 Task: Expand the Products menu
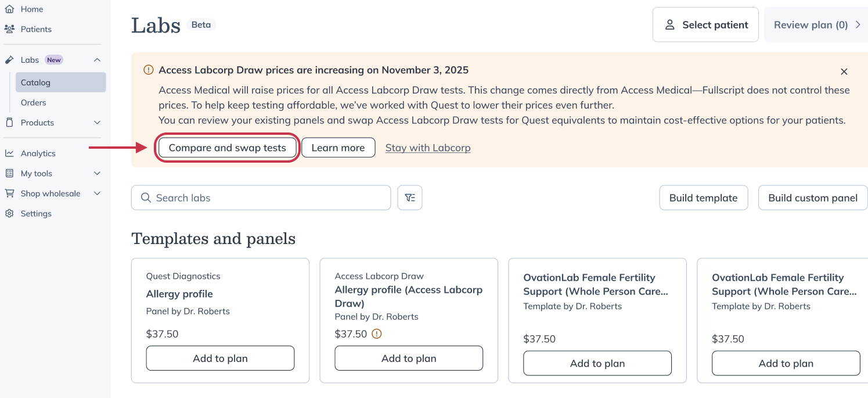pyautogui.click(x=97, y=123)
